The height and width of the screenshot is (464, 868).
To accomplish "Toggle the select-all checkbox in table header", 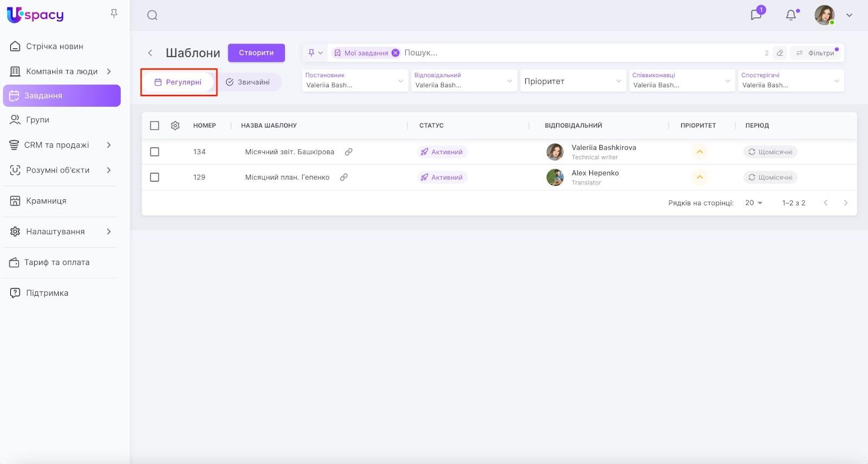I will click(155, 125).
